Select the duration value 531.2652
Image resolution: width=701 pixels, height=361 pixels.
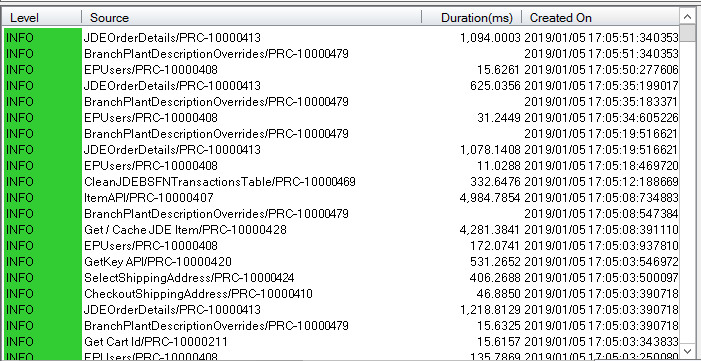point(495,262)
